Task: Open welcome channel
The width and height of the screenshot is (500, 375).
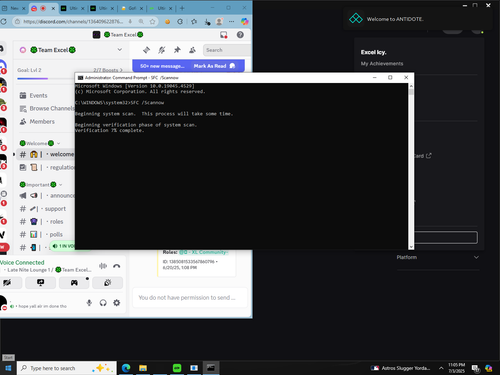Action: [46, 154]
